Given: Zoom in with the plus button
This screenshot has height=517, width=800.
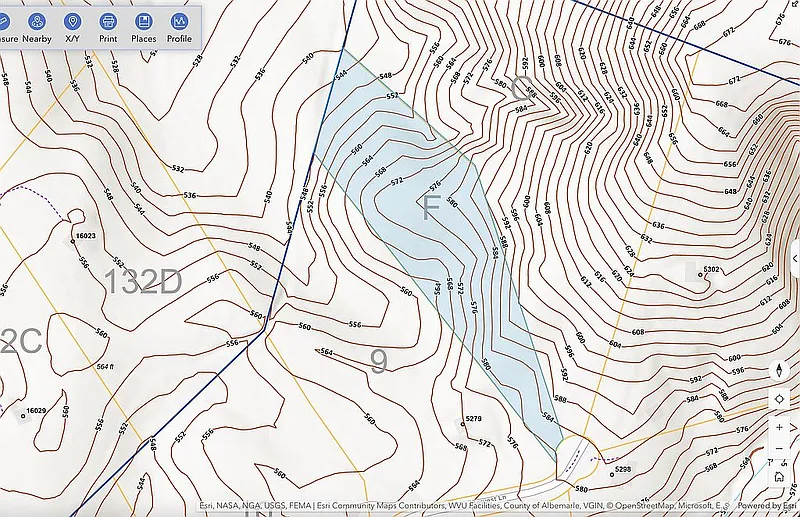Looking at the screenshot, I should click(780, 427).
